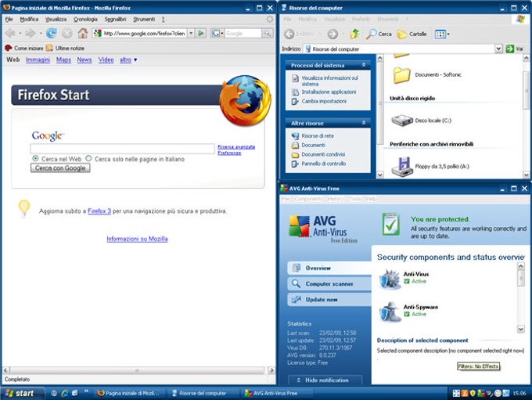The image size is (532, 400).
Task: Open Google 'altro' dropdown
Action: point(128,59)
